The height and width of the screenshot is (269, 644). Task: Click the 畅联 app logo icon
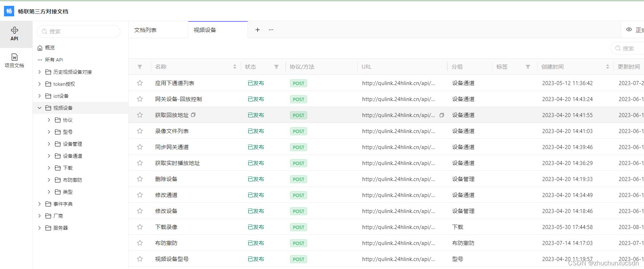[x=9, y=11]
